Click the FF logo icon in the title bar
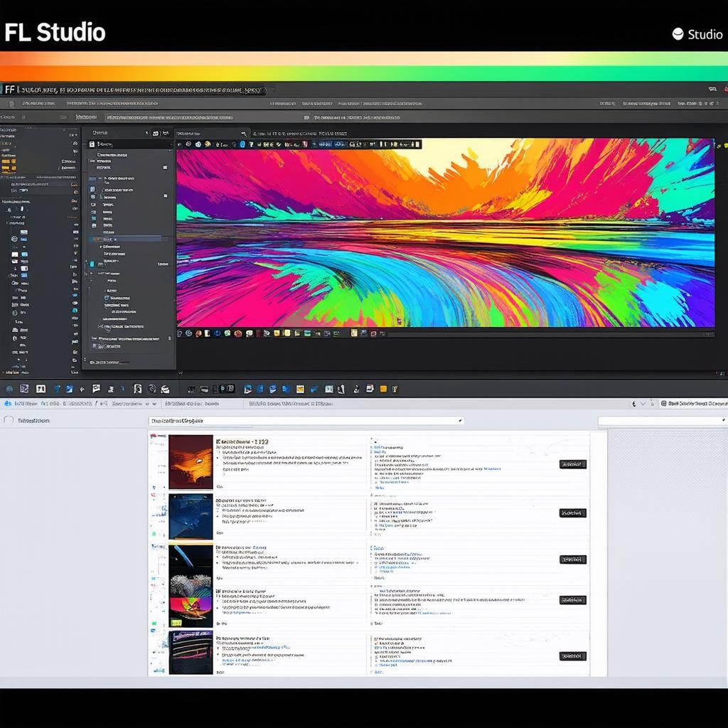The height and width of the screenshot is (728, 728). [9, 90]
